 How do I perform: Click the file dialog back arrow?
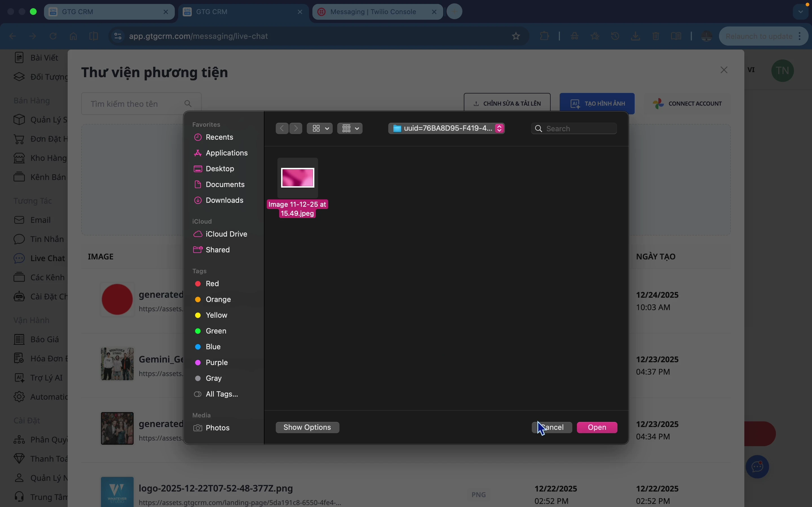click(282, 128)
